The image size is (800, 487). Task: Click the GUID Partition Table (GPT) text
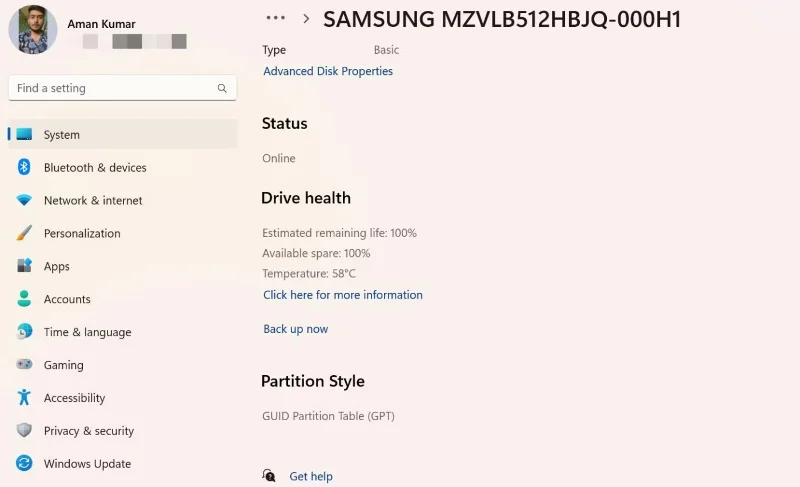[328, 416]
